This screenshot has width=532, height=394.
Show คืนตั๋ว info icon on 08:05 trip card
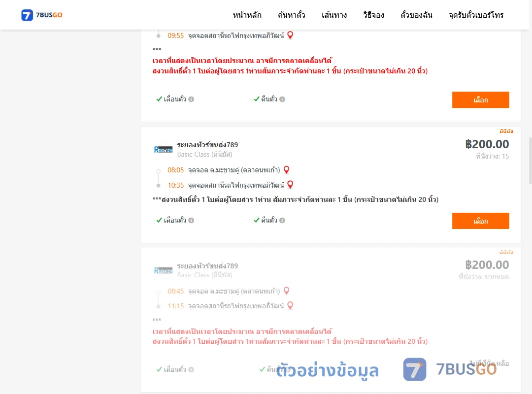pyautogui.click(x=282, y=220)
